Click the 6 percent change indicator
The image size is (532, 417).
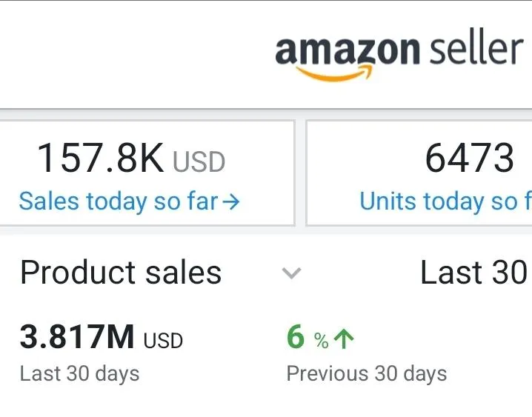point(296,338)
